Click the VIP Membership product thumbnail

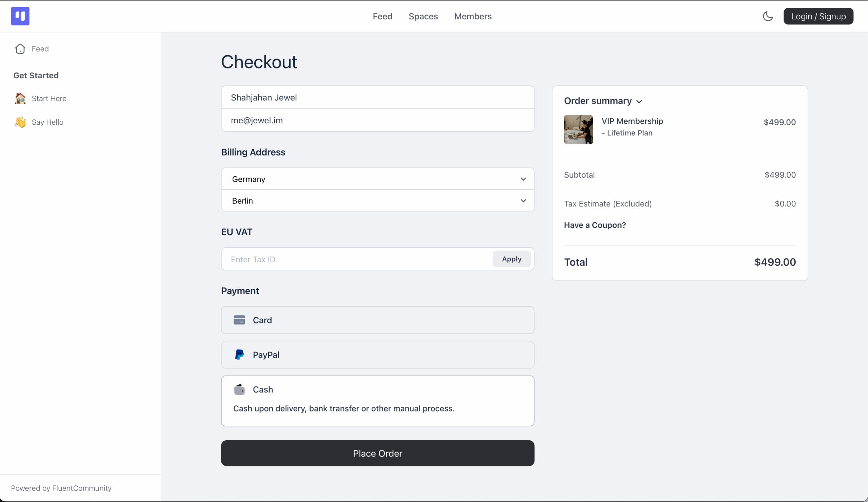coord(578,129)
